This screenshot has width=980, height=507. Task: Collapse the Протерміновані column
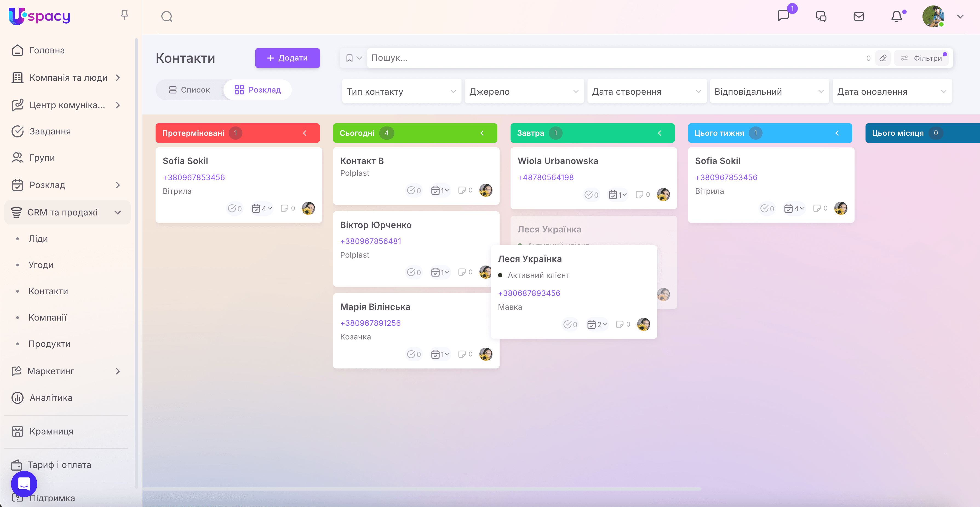[305, 133]
